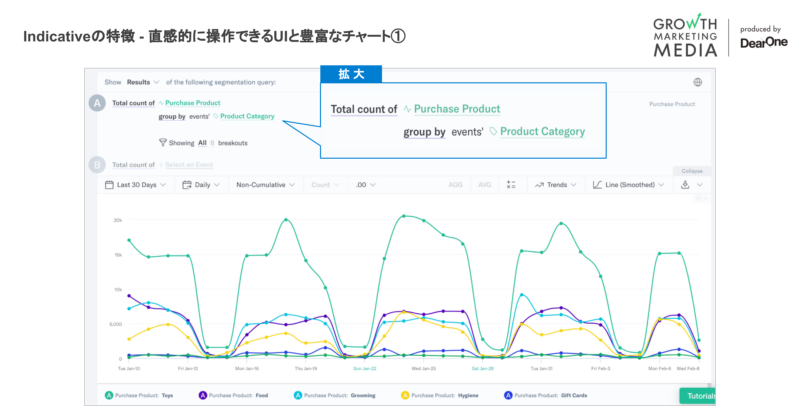Screen dimensions: 800x420
Task: Open the small annotation dropdown above chart
Action: pyautogui.click(x=702, y=199)
